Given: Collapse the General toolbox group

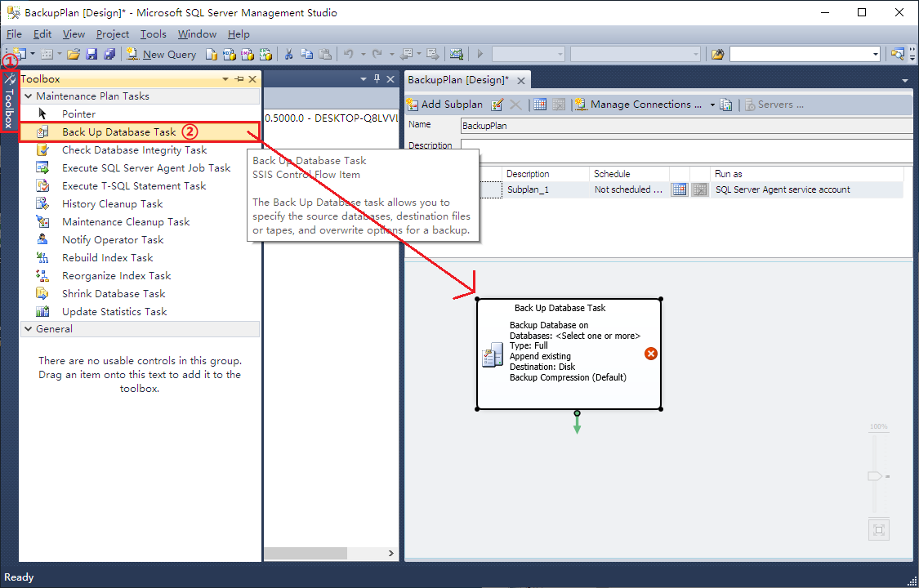Looking at the screenshot, I should click(28, 329).
